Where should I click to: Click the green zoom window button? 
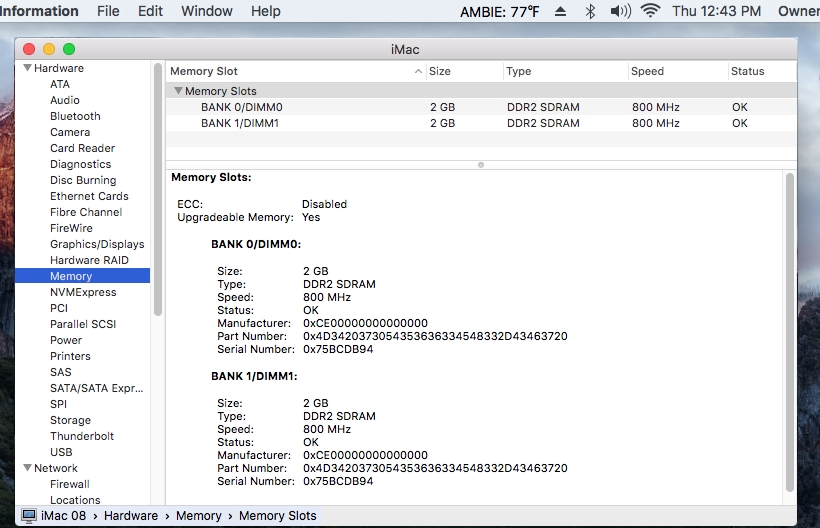pos(69,49)
